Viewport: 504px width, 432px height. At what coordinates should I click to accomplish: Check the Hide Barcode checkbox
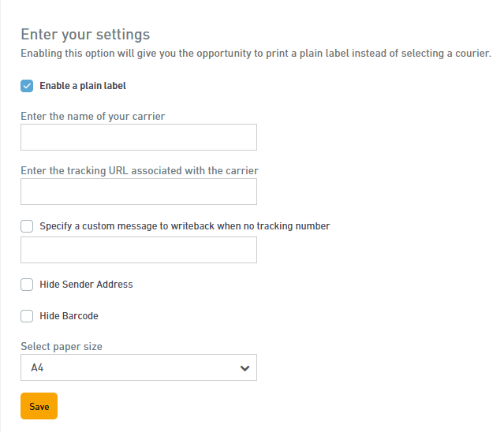pyautogui.click(x=27, y=316)
